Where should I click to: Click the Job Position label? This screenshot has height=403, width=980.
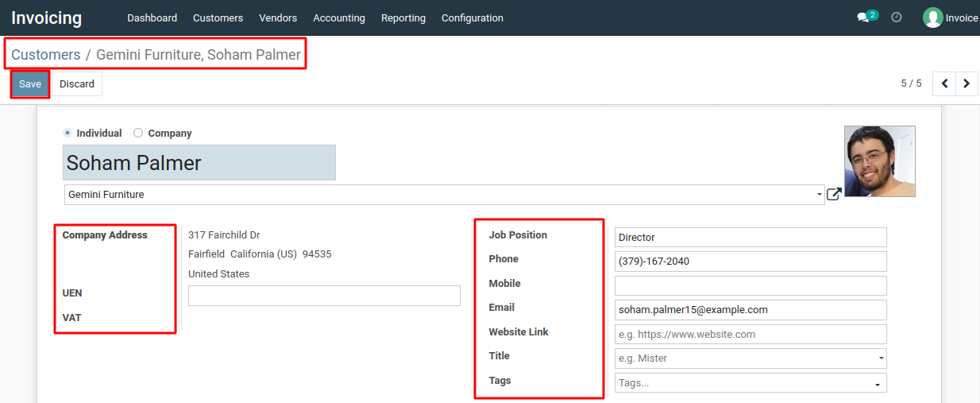pyautogui.click(x=518, y=235)
